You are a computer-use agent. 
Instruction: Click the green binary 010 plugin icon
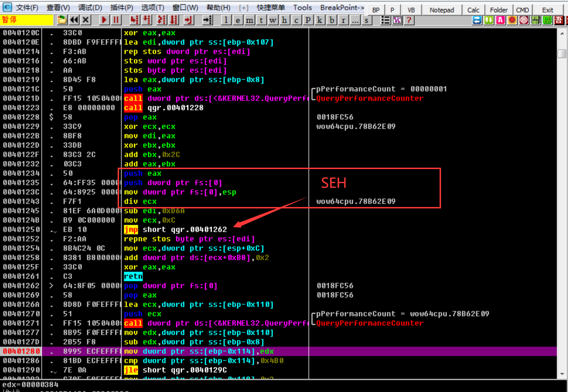[x=535, y=20]
